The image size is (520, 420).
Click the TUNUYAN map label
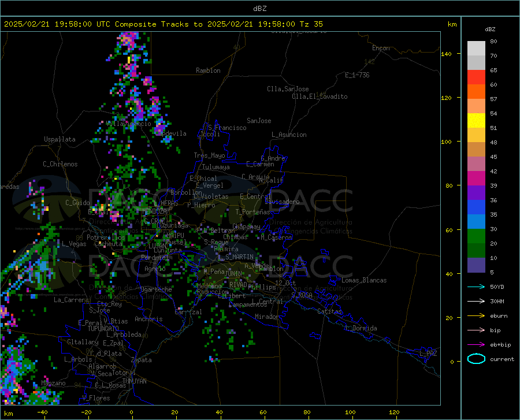(134, 381)
